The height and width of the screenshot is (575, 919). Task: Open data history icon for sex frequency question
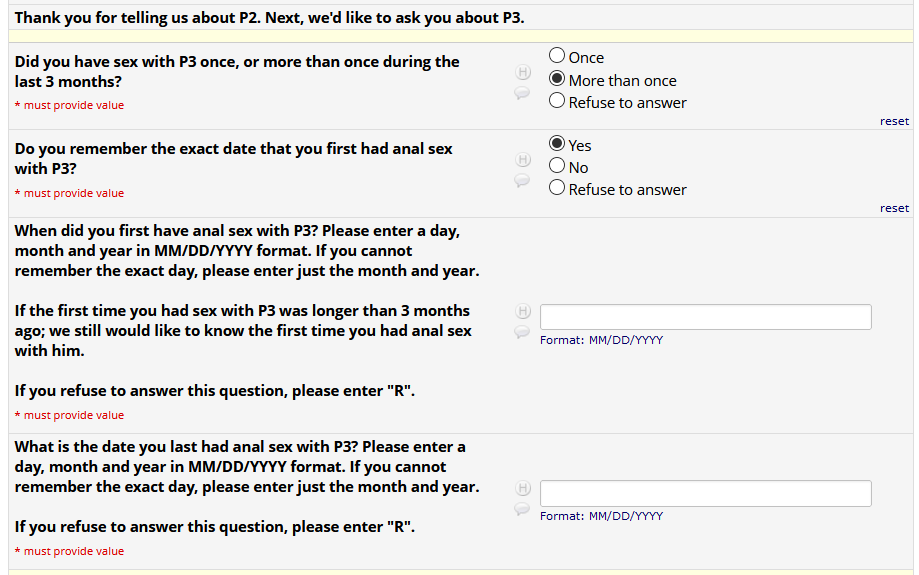coord(521,72)
